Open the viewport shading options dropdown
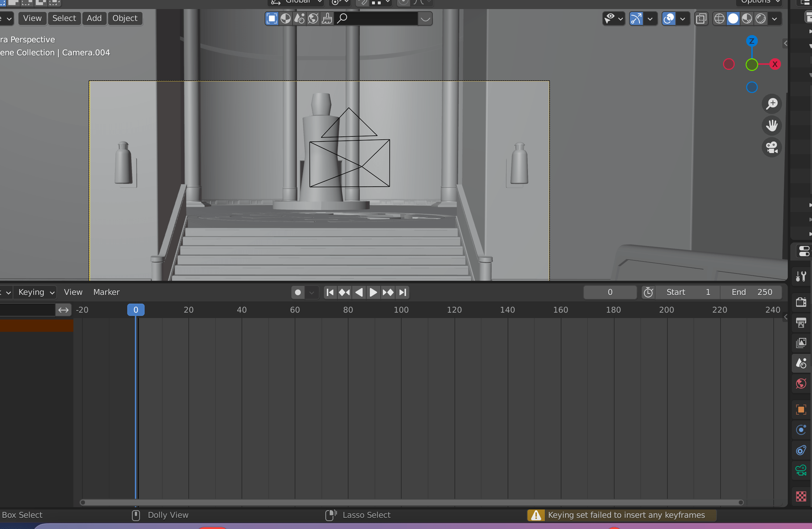The height and width of the screenshot is (529, 812). [x=775, y=18]
